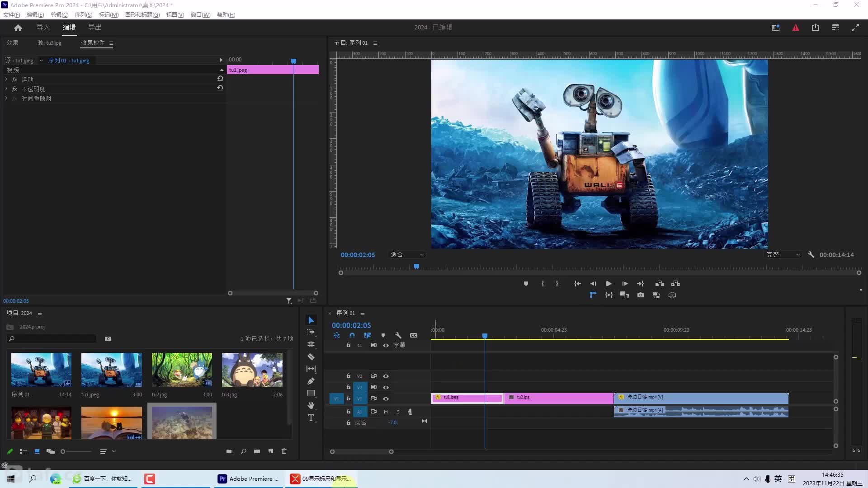Open timeline display settings wrench
Screen dimensions: 868x488
pos(398,335)
